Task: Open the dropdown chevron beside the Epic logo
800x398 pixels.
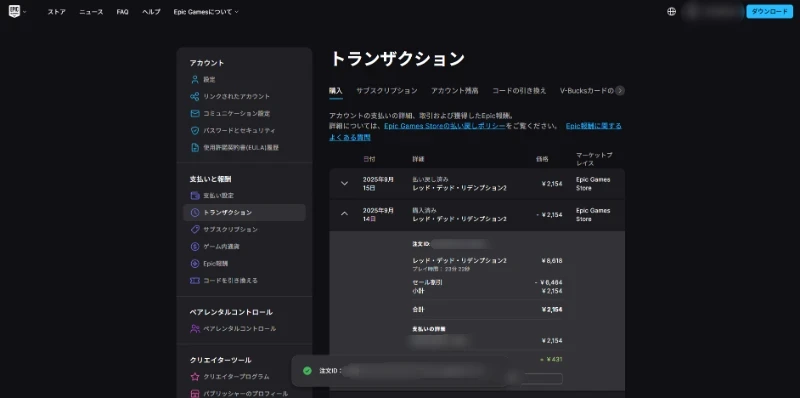Action: (24, 12)
